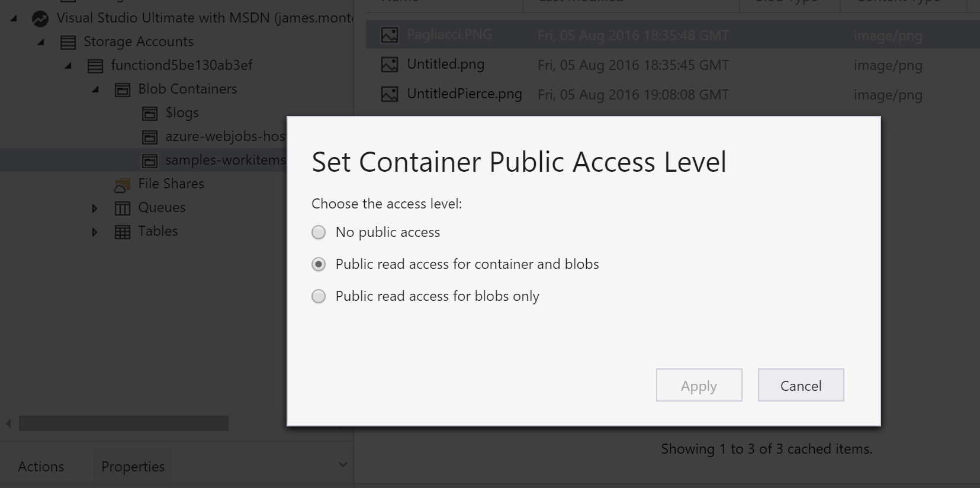The width and height of the screenshot is (980, 488).
Task: Select the No public access option
Action: (319, 232)
